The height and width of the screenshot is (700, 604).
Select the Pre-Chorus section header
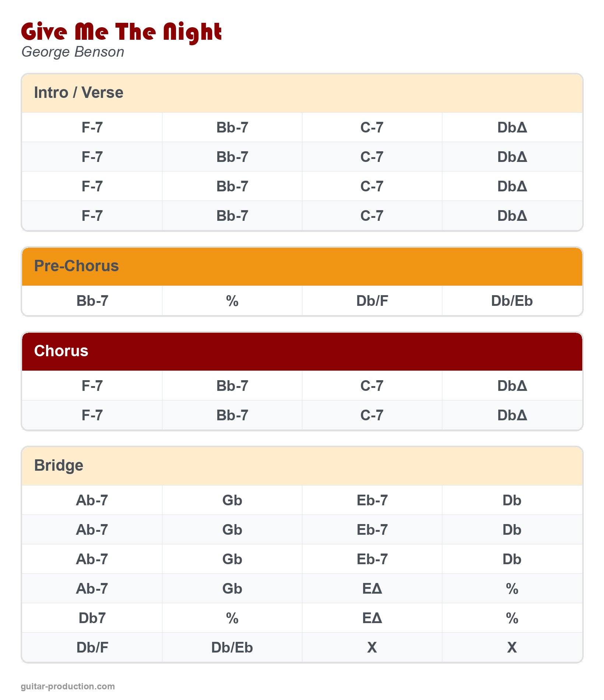(x=76, y=266)
